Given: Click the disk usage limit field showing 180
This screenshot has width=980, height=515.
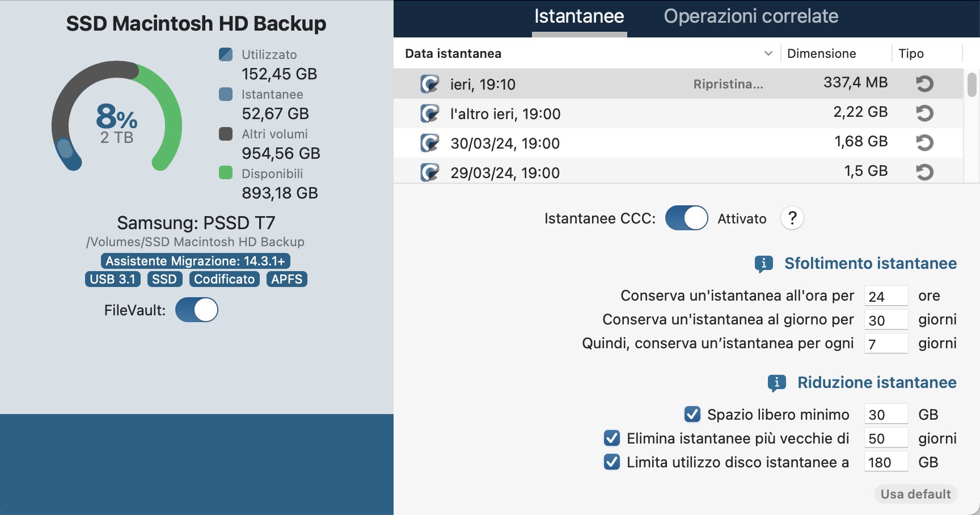Looking at the screenshot, I should (886, 462).
